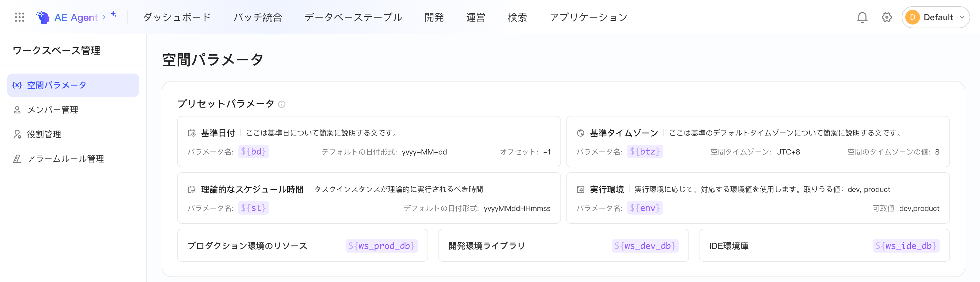Click the sparkle icon beside AE Agent

(x=114, y=14)
